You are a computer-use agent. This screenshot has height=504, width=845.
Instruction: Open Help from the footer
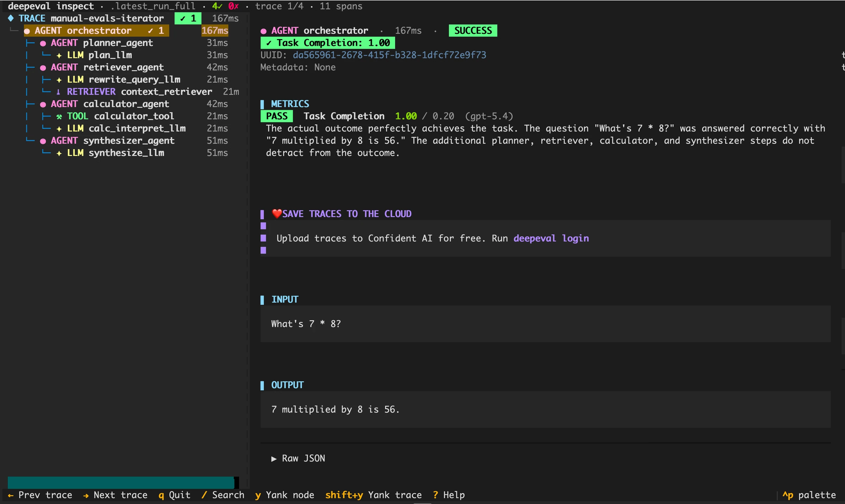(x=449, y=495)
